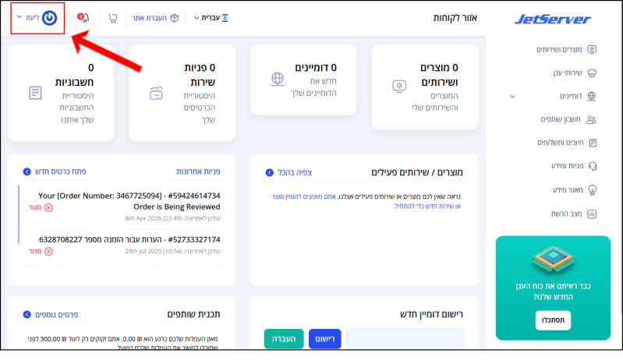623x364 pixels.
Task: Click the JetServer logo
Action: 552,19
